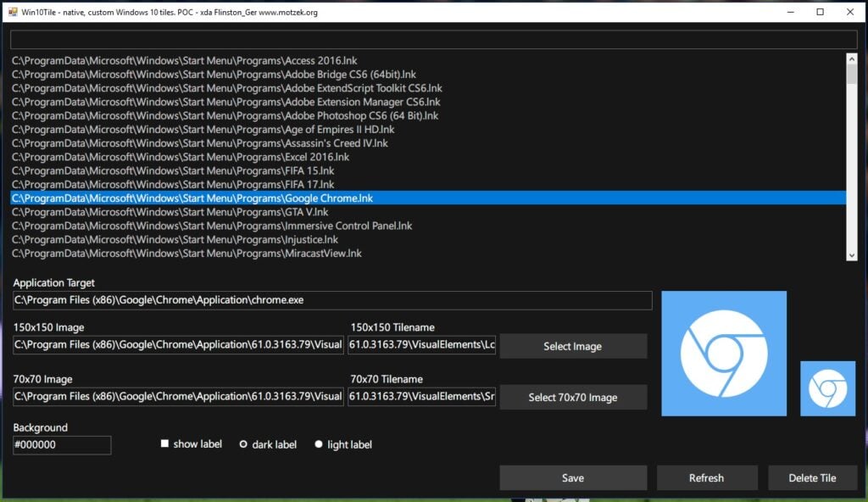This screenshot has height=502, width=868.
Task: Click the Background color field showing #000000
Action: click(x=61, y=445)
